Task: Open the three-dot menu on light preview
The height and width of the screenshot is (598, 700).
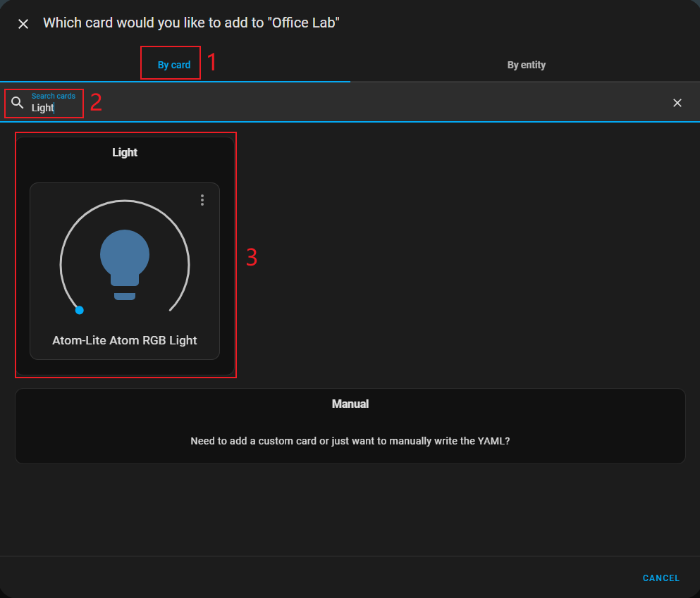Action: [x=202, y=200]
